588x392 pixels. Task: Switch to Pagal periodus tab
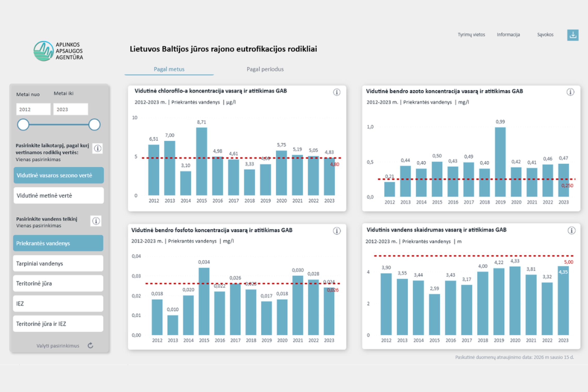pyautogui.click(x=265, y=69)
